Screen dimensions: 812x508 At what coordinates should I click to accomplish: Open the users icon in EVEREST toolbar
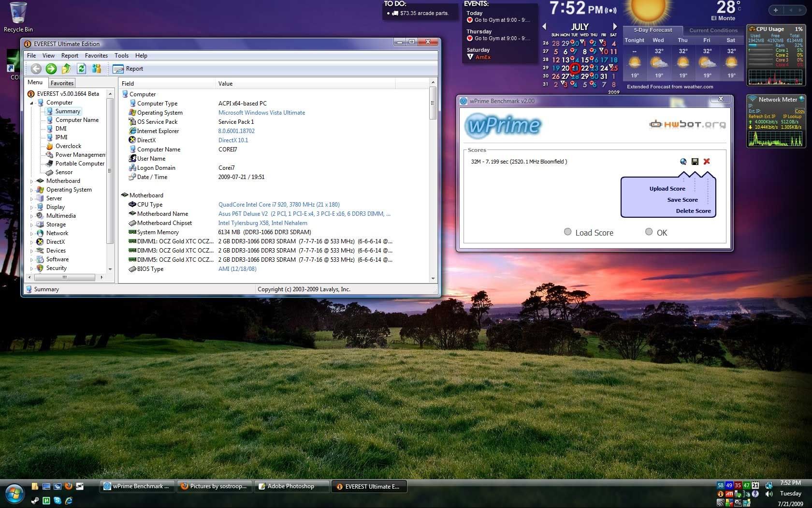tap(96, 69)
